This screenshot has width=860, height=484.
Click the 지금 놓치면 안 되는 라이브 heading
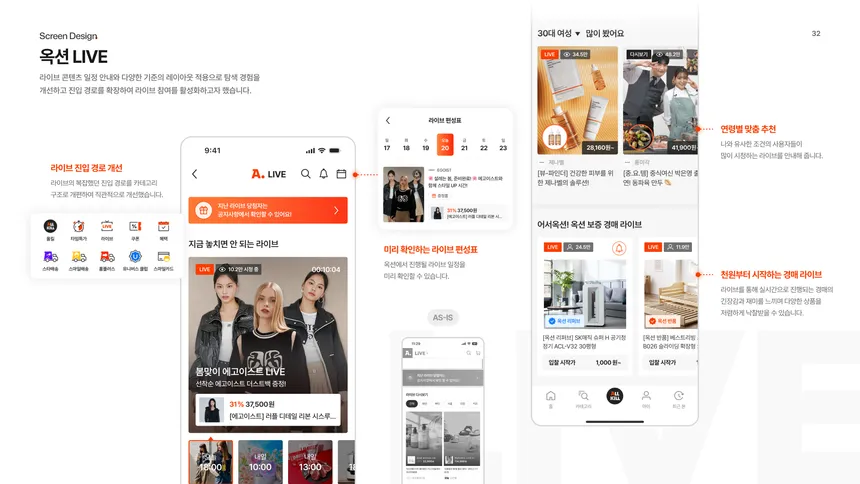pos(233,244)
